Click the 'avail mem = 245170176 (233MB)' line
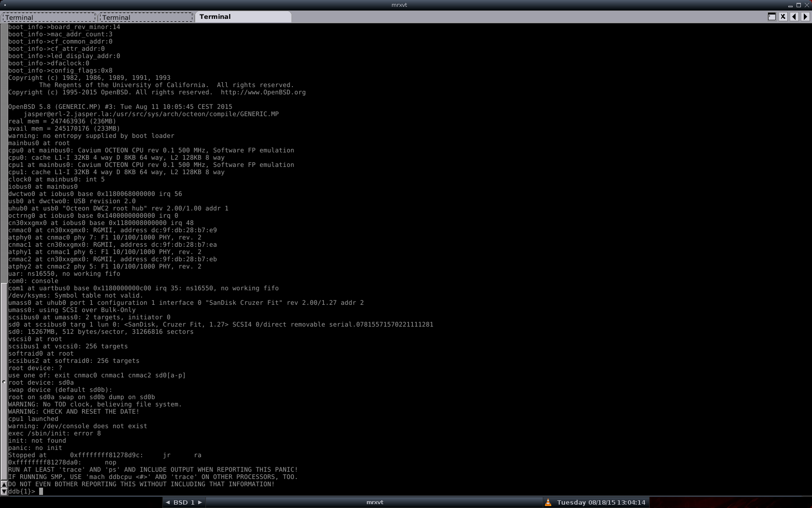The image size is (812, 508). (64, 129)
